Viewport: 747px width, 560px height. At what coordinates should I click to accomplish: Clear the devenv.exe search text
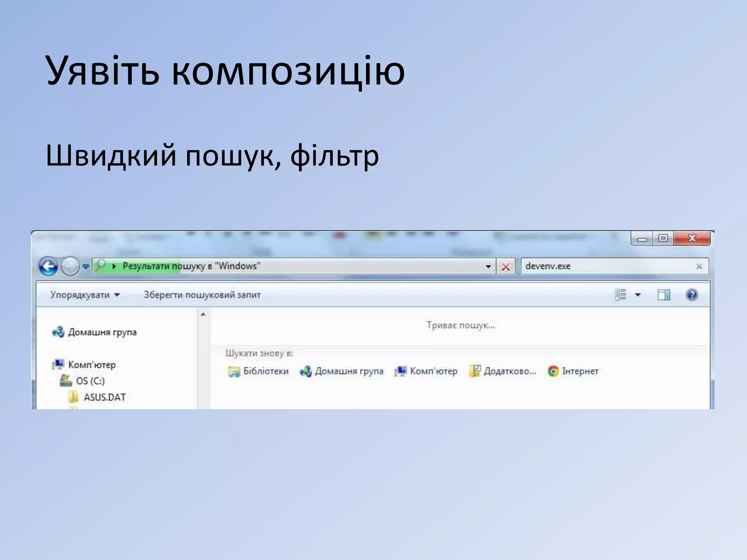[x=699, y=267]
